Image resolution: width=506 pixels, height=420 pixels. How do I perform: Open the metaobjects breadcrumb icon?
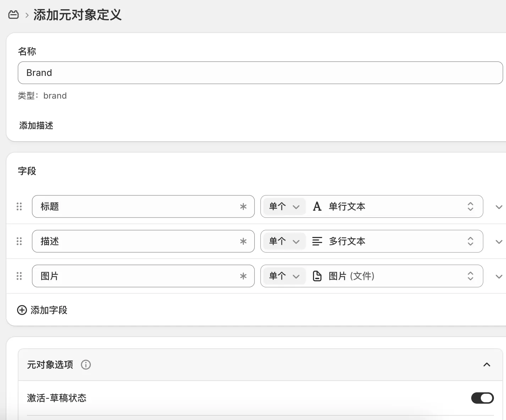pos(13,15)
